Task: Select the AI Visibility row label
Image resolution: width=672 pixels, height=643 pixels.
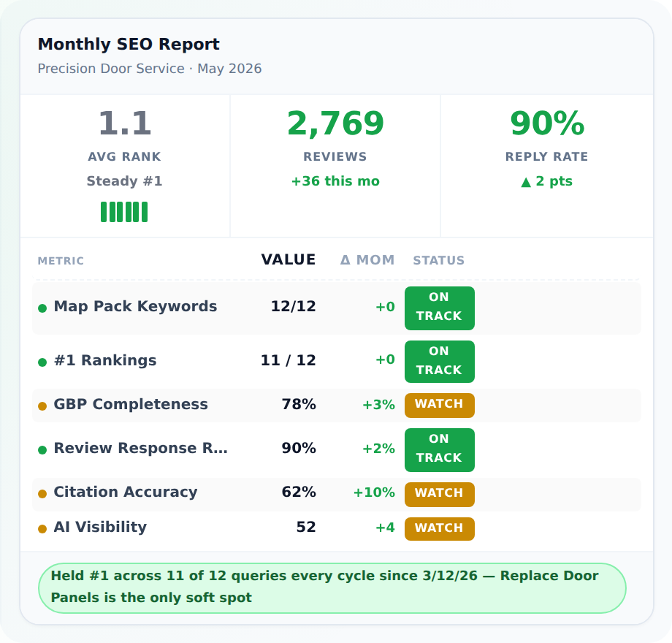Action: [x=100, y=527]
